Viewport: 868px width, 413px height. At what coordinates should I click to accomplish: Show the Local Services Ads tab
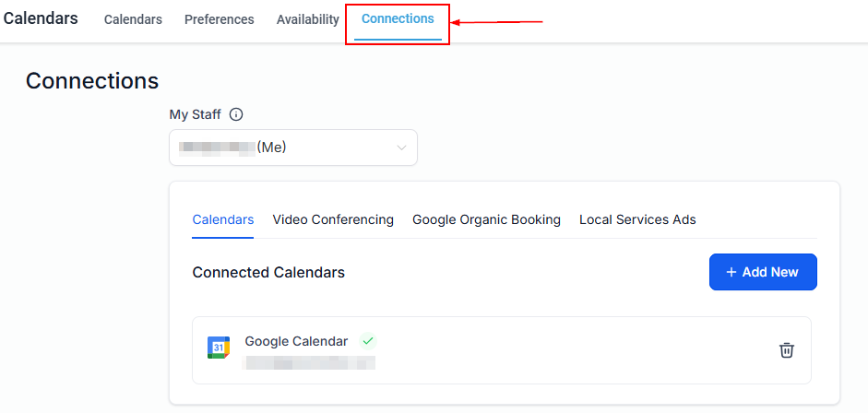pos(637,219)
